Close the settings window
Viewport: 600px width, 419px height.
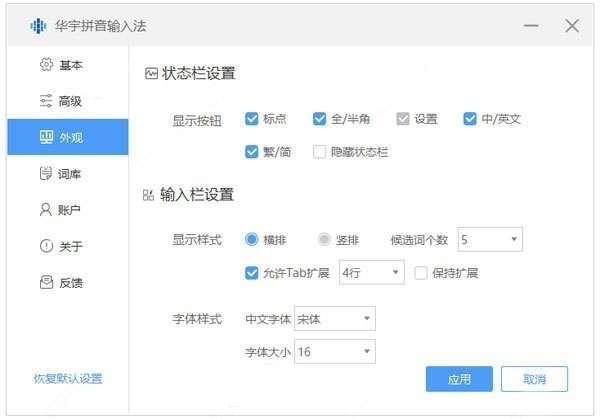point(572,26)
